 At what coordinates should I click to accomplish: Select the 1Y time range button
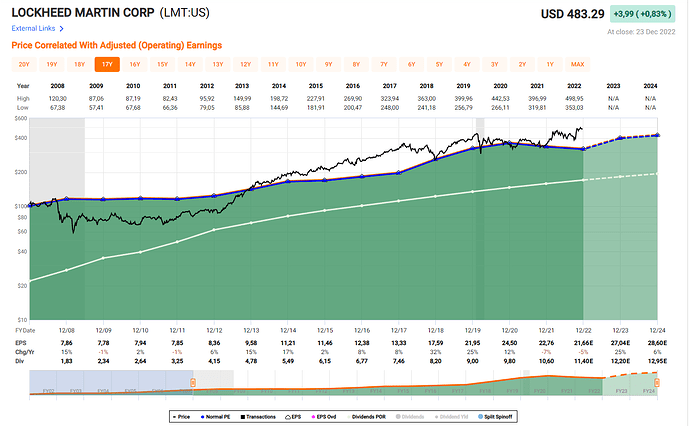point(548,64)
